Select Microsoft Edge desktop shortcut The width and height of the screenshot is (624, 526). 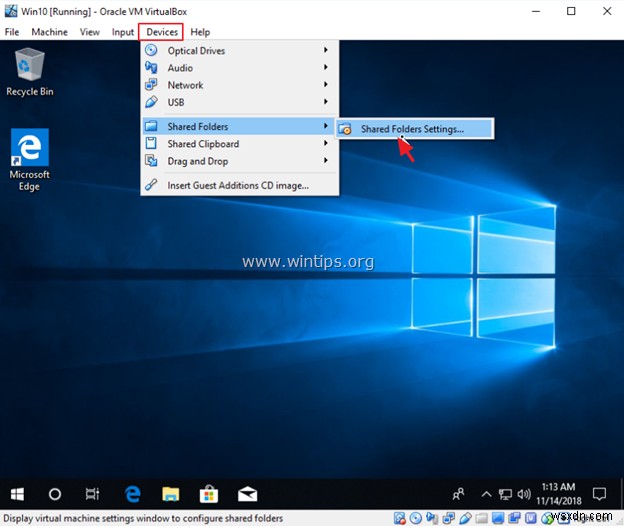click(29, 160)
